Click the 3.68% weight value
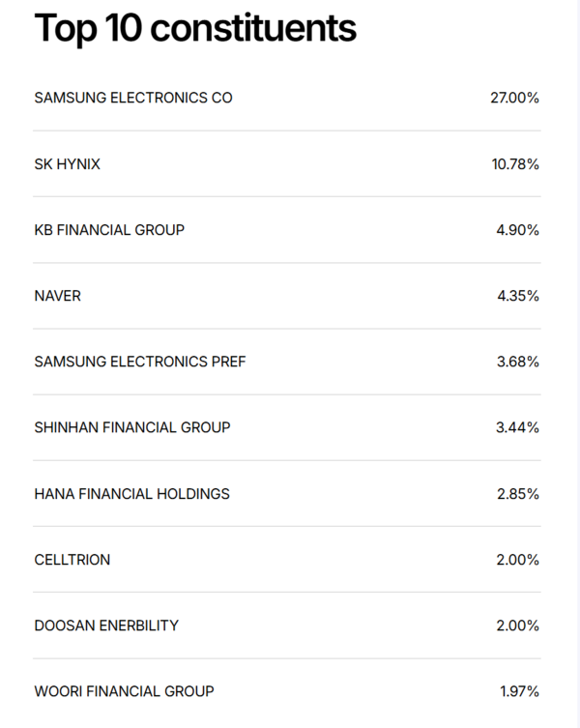580x728 pixels. pos(518,362)
